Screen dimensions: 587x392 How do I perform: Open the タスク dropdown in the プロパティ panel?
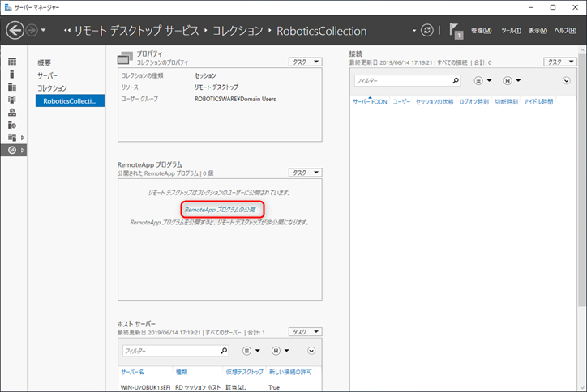[306, 61]
